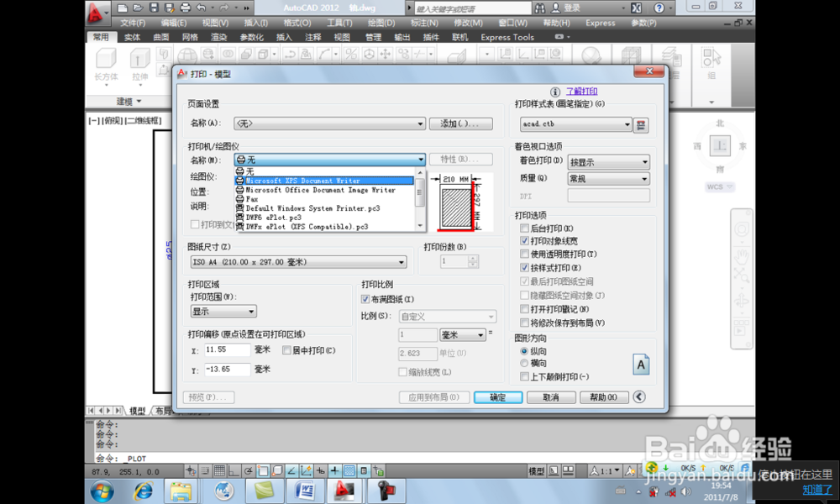This screenshot has width=840, height=504.
Task: Click the Autodesk Exchange X icon
Action: pyautogui.click(x=636, y=8)
